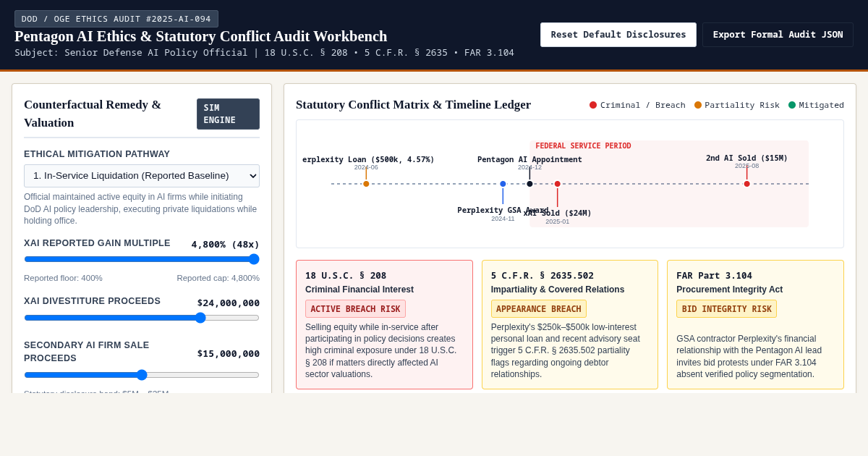Image resolution: width=868 pixels, height=456 pixels.
Task: Click 'Reported cap: 4,800%' text
Action: 218,278
